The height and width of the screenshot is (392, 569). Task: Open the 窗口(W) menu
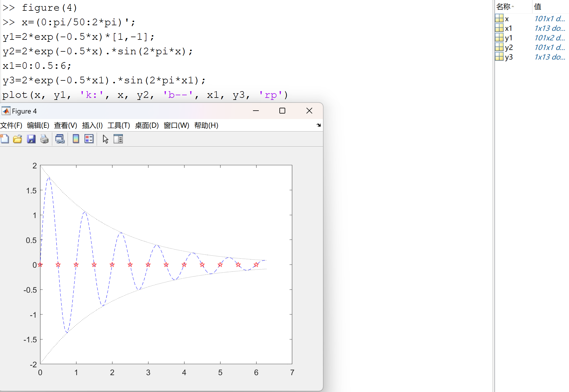pos(176,125)
